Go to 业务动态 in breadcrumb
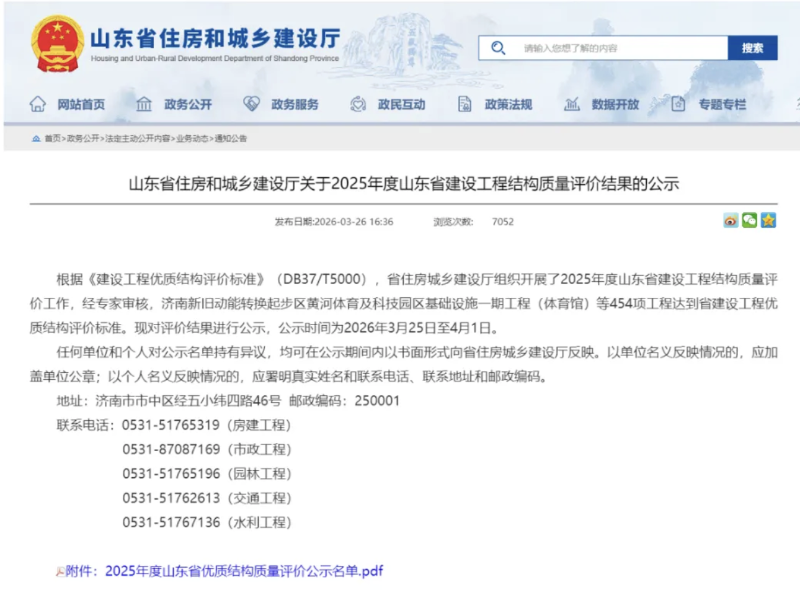 [192, 139]
